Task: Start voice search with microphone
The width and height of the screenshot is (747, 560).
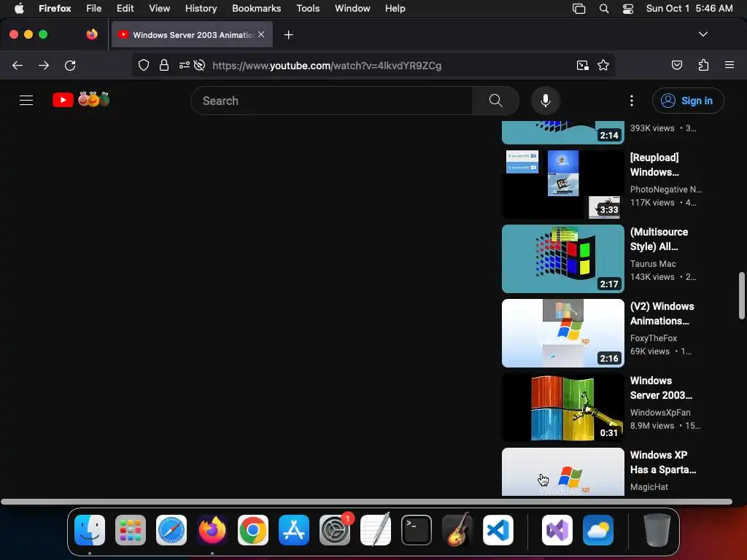Action: (x=546, y=101)
